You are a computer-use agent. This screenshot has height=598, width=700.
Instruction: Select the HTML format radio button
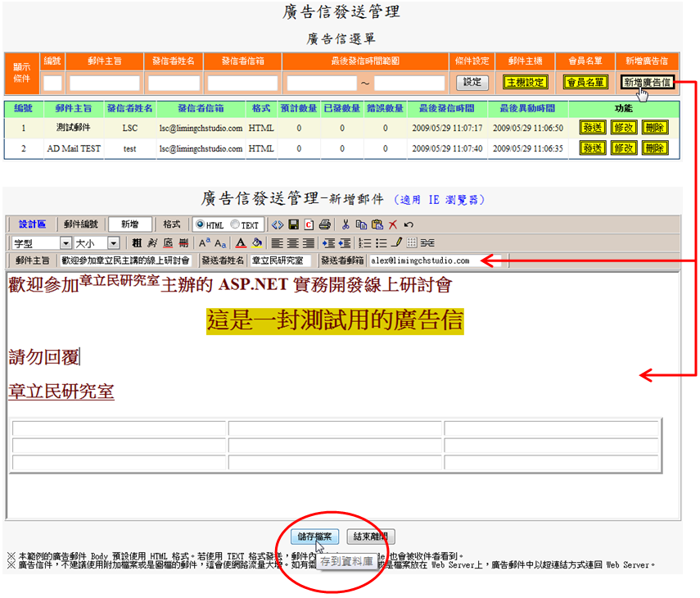pos(200,224)
